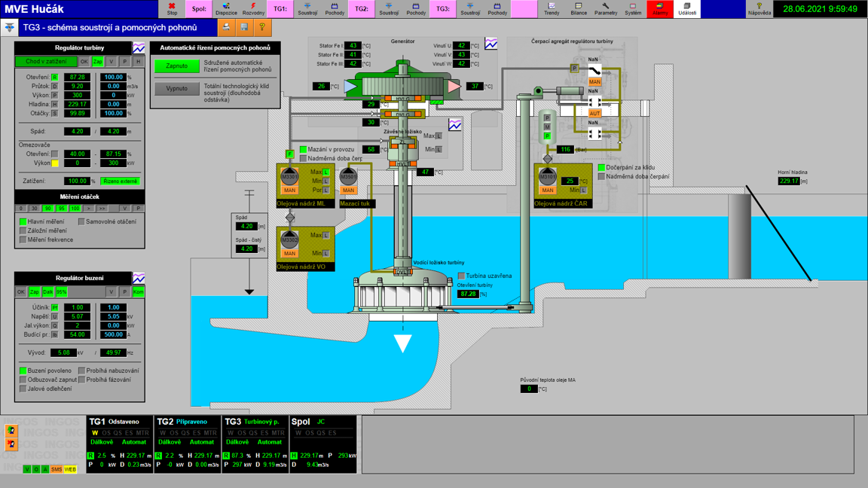This screenshot has width=868, height=488.
Task: Open trend graph icon for Regulátor turbíny
Action: (139, 47)
